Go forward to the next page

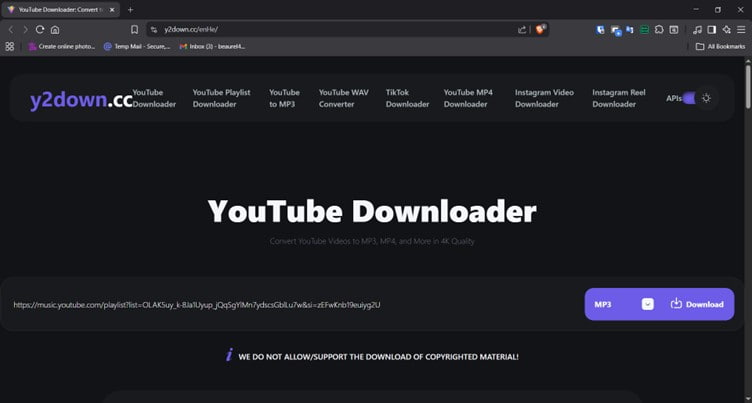25,30
